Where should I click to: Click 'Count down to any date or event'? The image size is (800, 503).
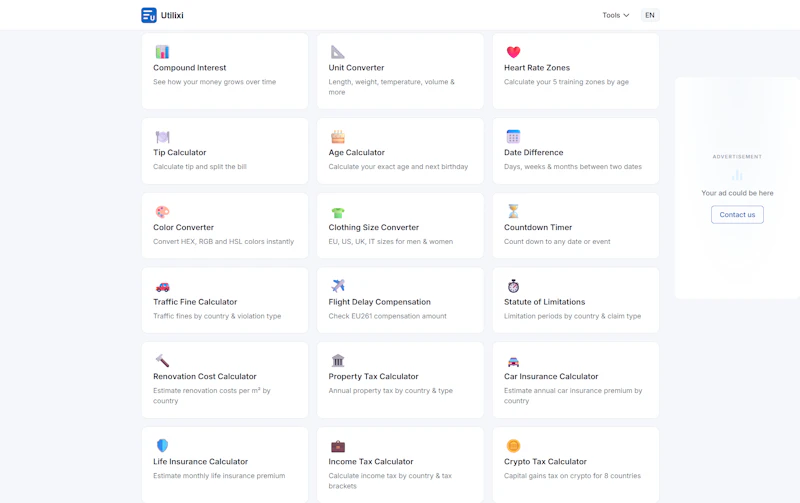point(557,241)
